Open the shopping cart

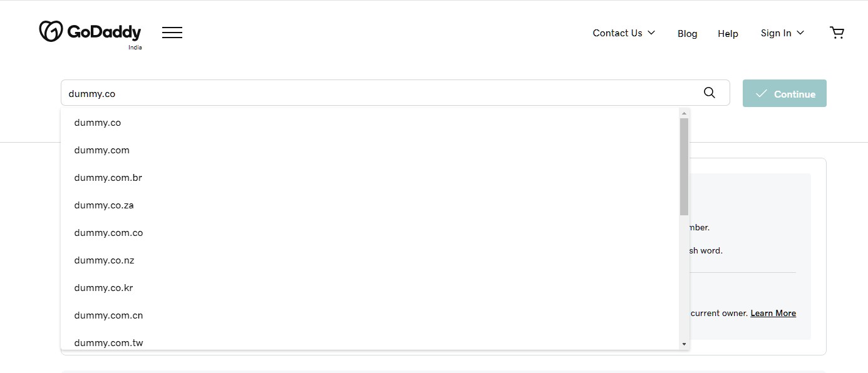coord(837,33)
